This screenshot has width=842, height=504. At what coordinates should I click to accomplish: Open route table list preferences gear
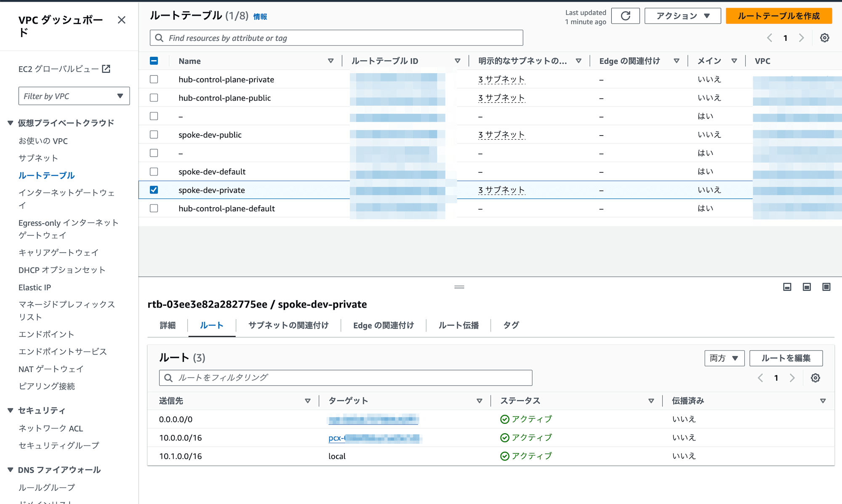[x=825, y=38]
